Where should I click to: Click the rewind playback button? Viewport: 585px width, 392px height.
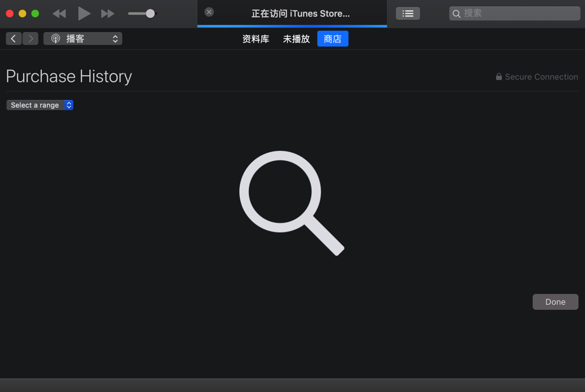click(x=59, y=14)
